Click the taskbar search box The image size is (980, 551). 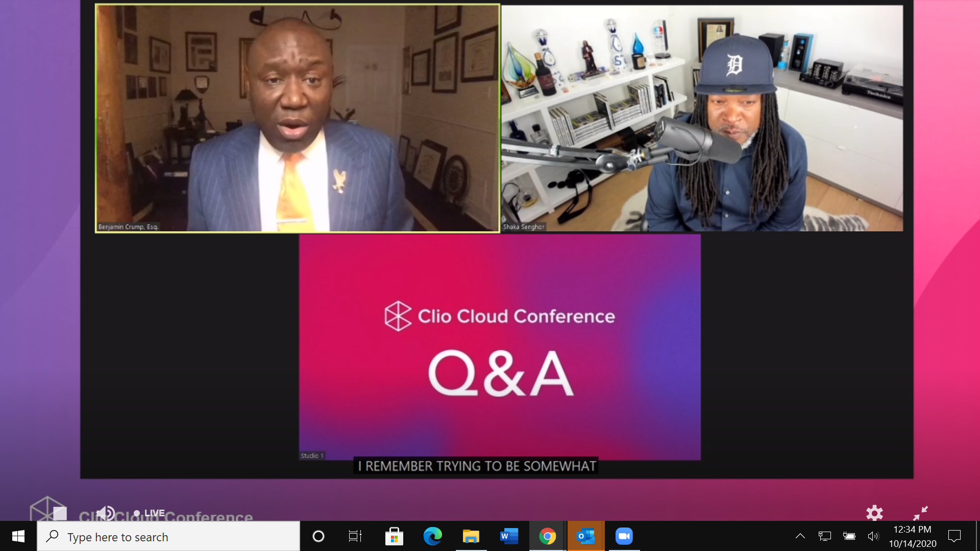pyautogui.click(x=168, y=537)
